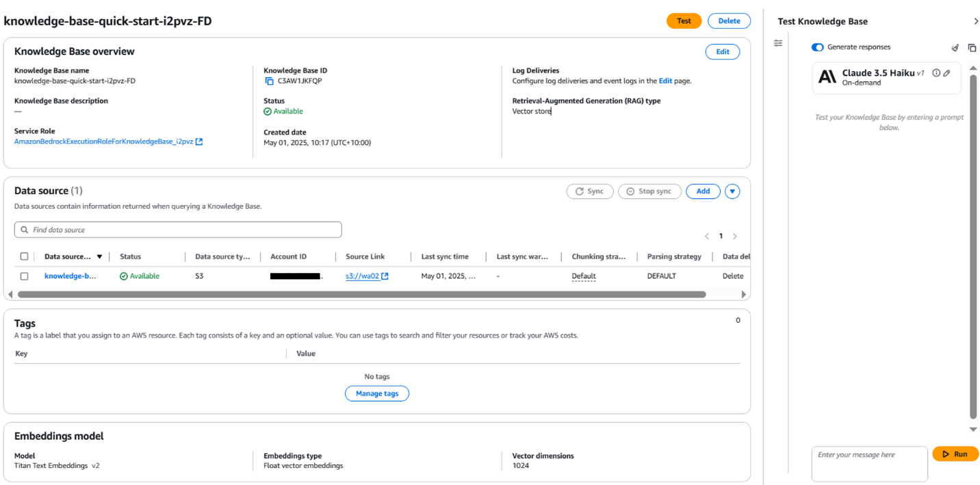The width and height of the screenshot is (980, 485).
Task: Open info icon next to Claude 3.5 Haiku
Action: pos(937,73)
